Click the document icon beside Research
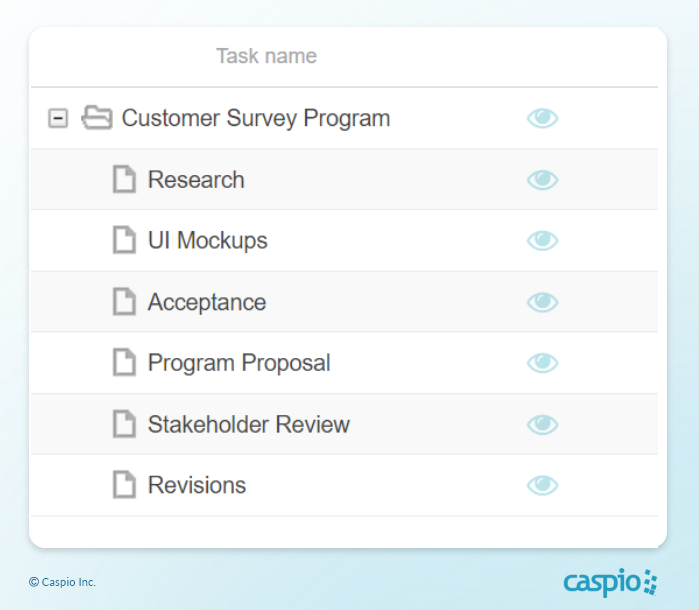This screenshot has width=699, height=610. click(x=124, y=180)
